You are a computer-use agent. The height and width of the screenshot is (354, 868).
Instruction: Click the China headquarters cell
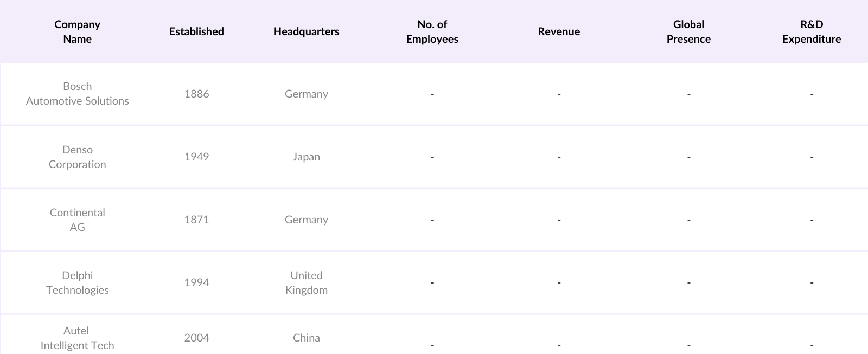[306, 338]
